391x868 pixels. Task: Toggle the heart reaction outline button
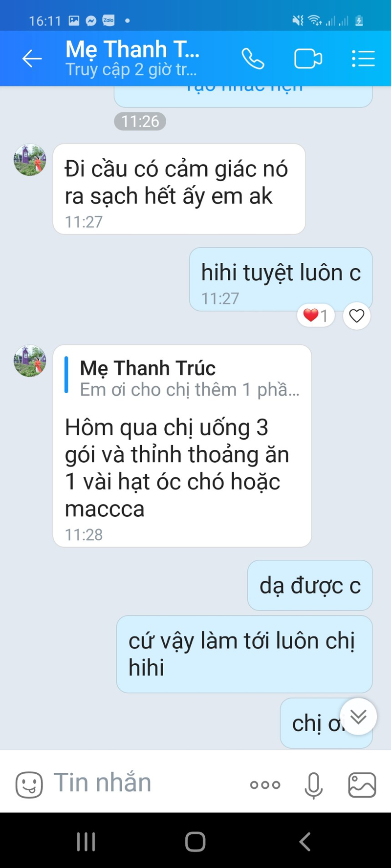tap(357, 316)
